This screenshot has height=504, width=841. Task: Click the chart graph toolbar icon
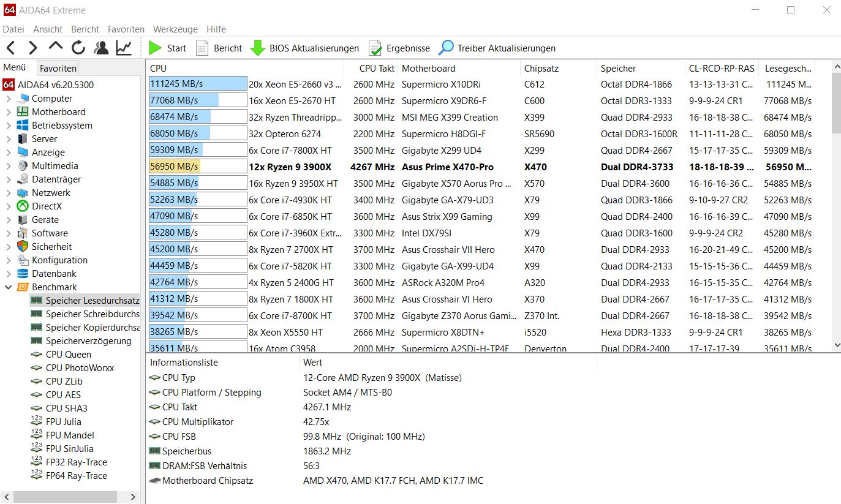click(x=124, y=48)
